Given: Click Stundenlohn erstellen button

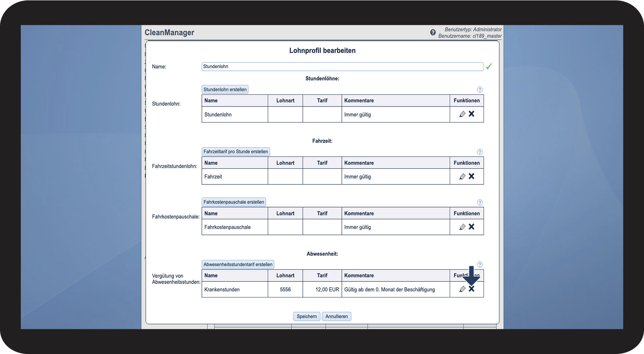Looking at the screenshot, I should [225, 90].
